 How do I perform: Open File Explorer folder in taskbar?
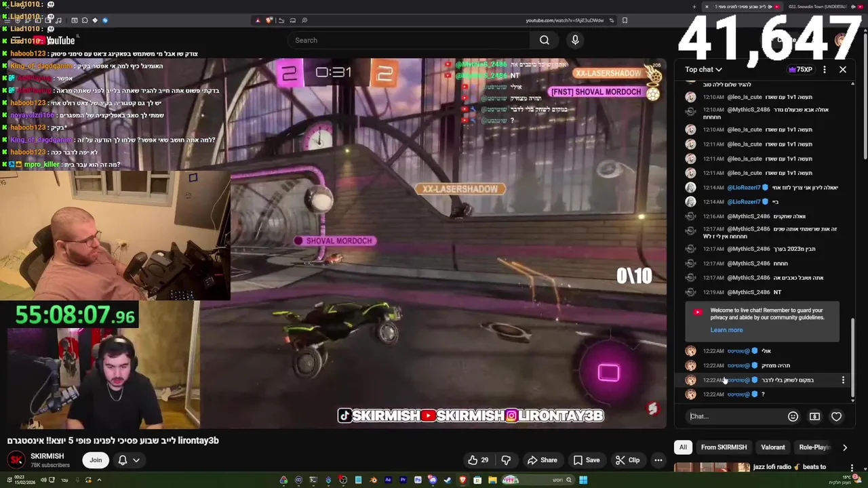click(492, 481)
